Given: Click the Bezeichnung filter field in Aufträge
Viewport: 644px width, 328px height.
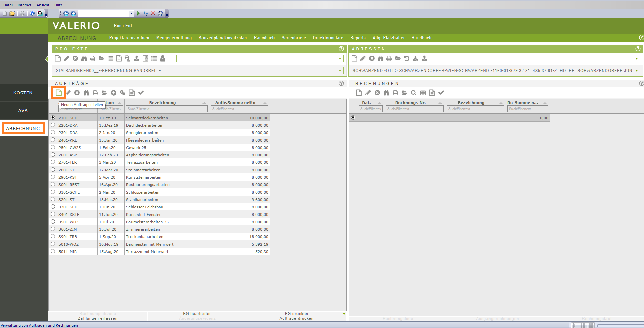Looking at the screenshot, I should pos(167,109).
